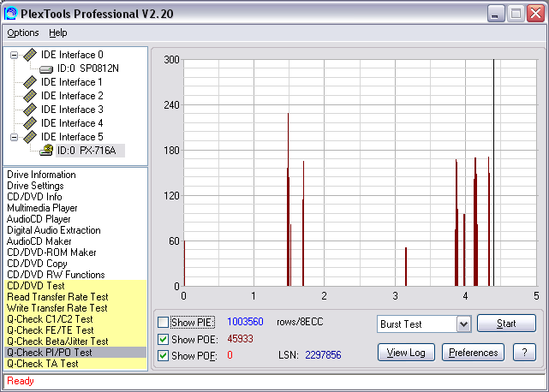549x392 pixels.
Task: Click the IDE Interface 1 chip icon
Action: (30, 82)
